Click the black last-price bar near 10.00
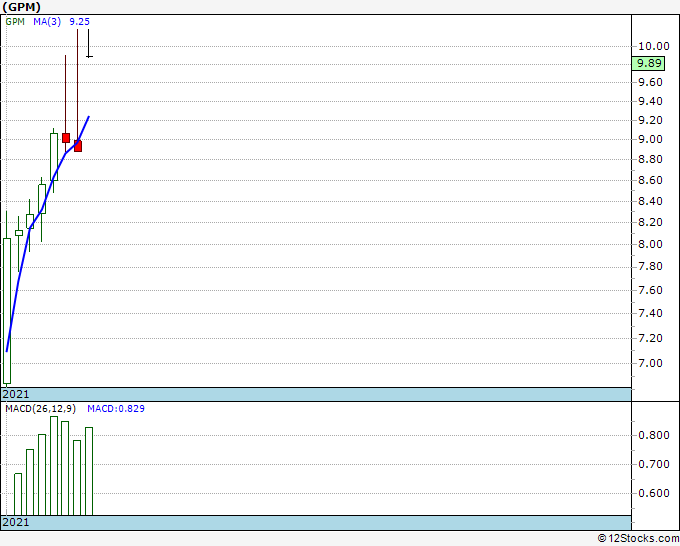680x546 pixels. (x=89, y=43)
